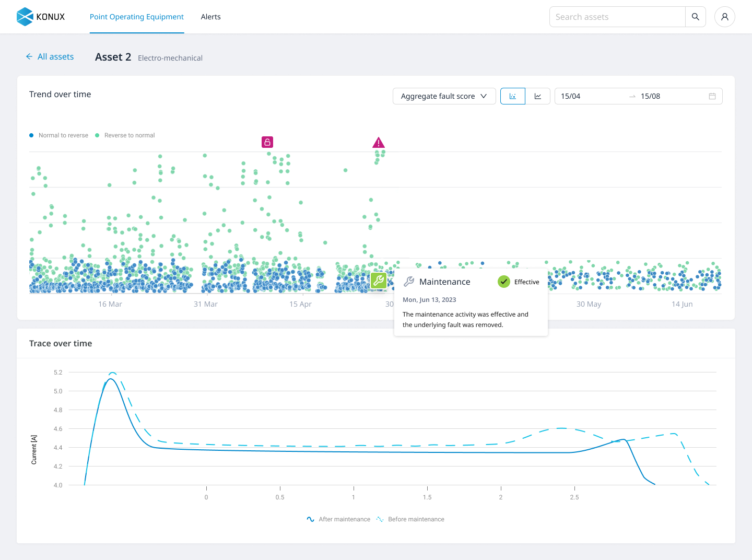This screenshot has height=560, width=752.
Task: Open the user profile menu
Action: tap(724, 17)
